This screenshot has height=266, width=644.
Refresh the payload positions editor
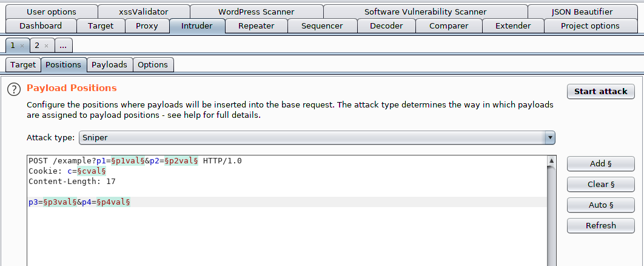pyautogui.click(x=600, y=225)
